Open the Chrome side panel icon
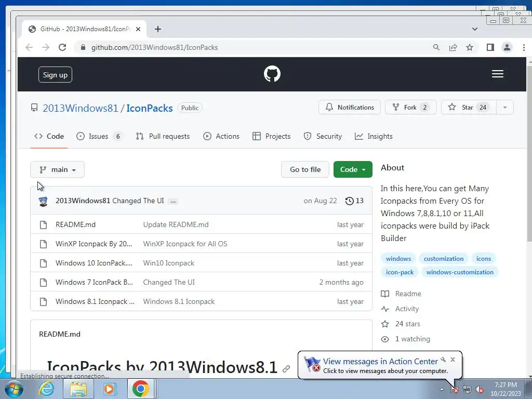 coord(490,47)
